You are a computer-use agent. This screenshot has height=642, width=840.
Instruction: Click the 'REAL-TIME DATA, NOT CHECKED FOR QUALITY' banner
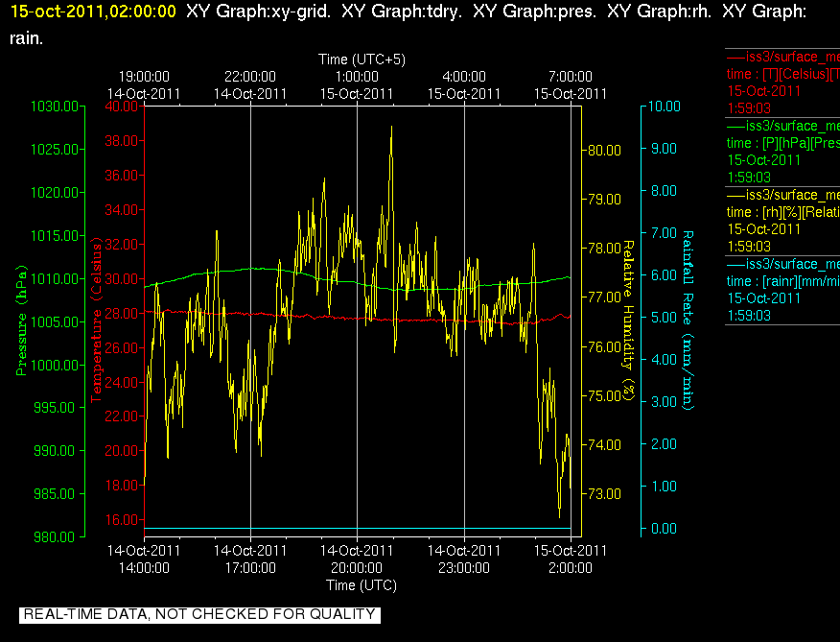(x=199, y=614)
